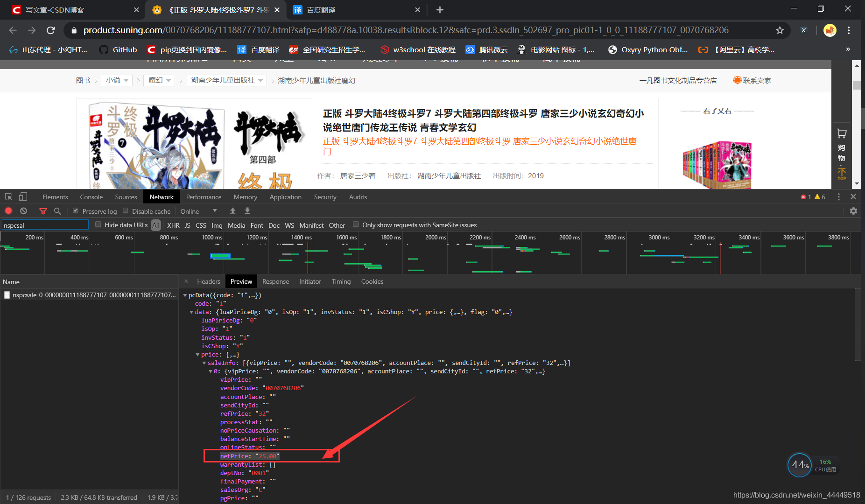Screen dimensions: 865x504
Task: Bookmark this page with the star icon
Action: pyautogui.click(x=780, y=30)
